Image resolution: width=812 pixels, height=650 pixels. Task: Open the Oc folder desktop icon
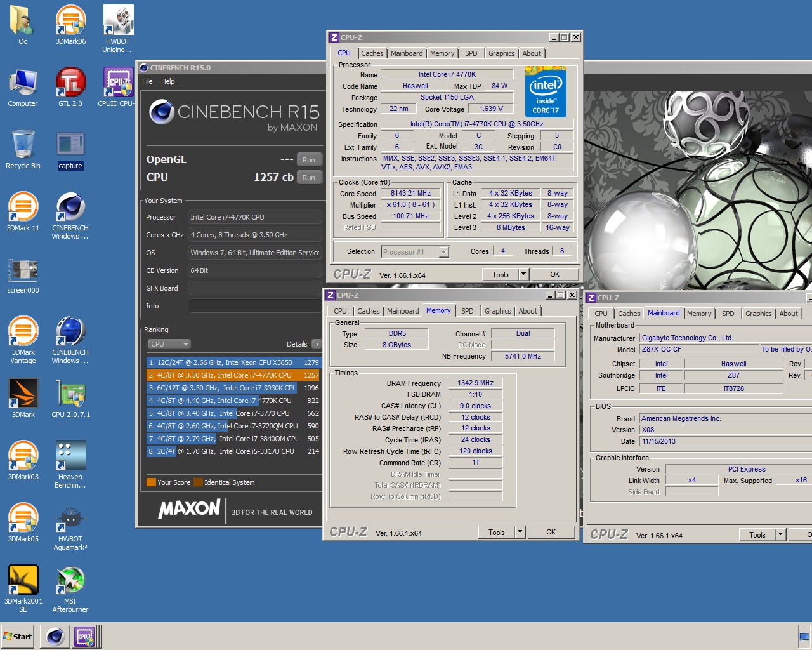[x=23, y=25]
